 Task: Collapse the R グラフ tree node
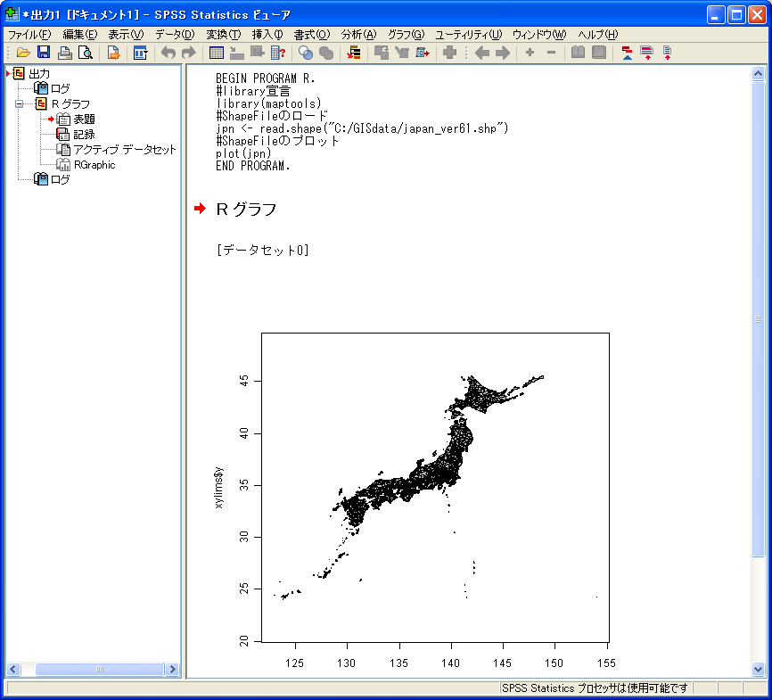point(19,103)
